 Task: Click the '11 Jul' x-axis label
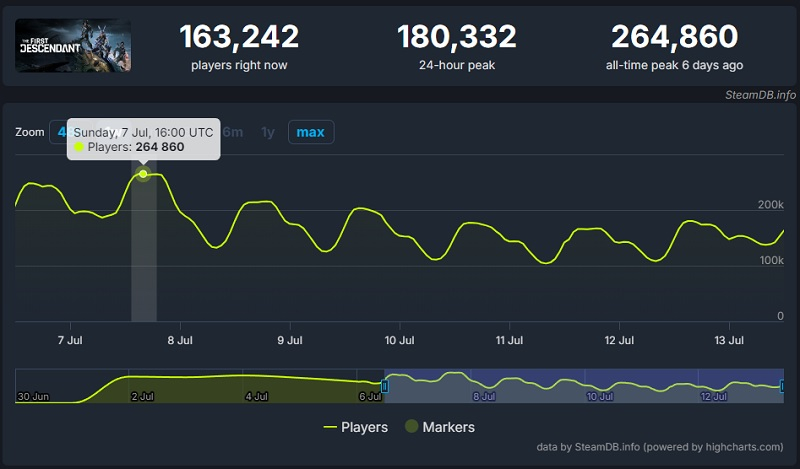pyautogui.click(x=509, y=340)
